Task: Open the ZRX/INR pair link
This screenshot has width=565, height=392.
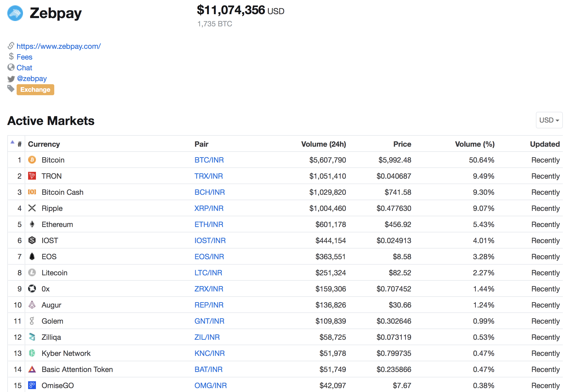Action: pyautogui.click(x=209, y=289)
